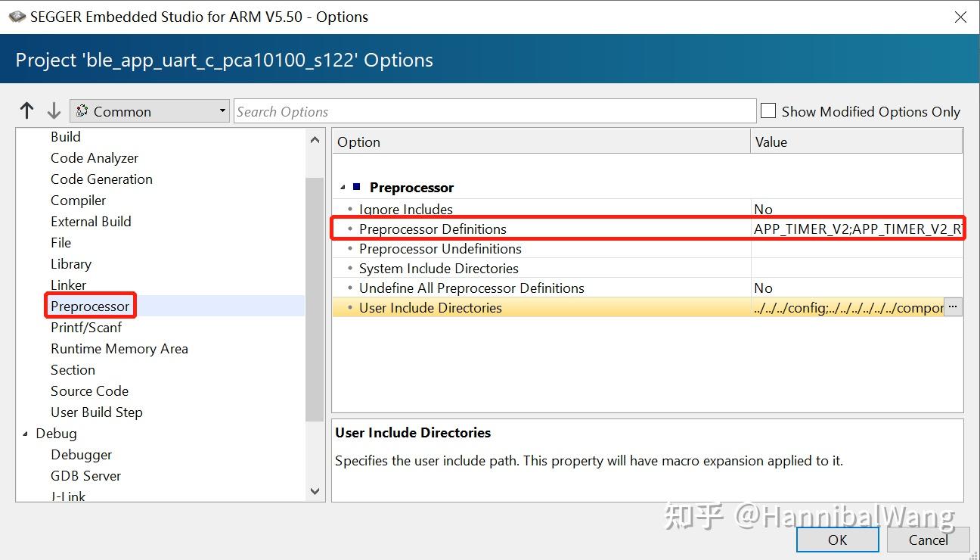Viewport: 980px width, 560px height.
Task: Click the configuration icon inside the Common selector
Action: [83, 110]
